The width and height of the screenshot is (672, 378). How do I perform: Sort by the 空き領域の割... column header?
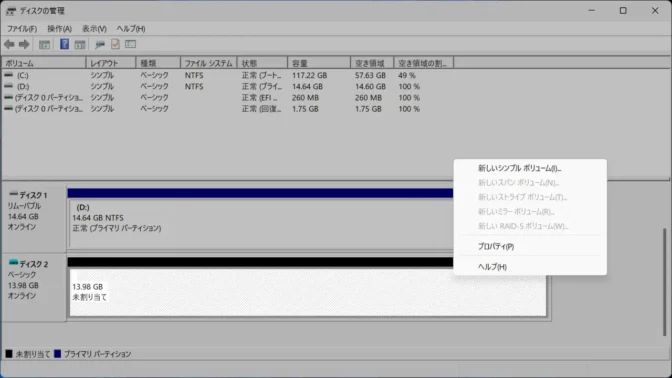423,63
